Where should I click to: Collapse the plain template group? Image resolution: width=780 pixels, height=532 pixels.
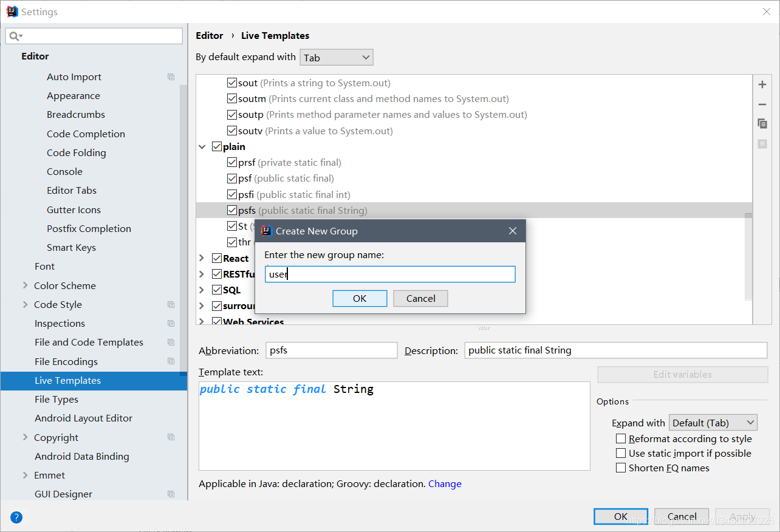pos(202,146)
